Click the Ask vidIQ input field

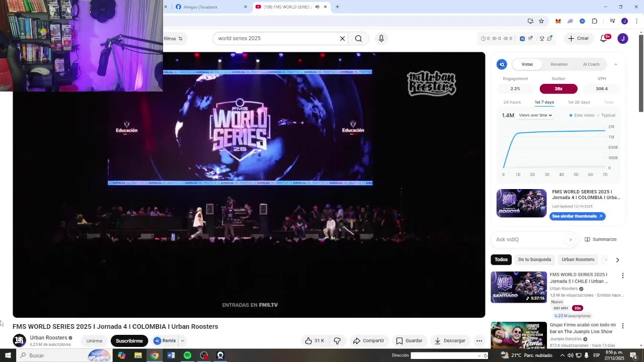530,239
